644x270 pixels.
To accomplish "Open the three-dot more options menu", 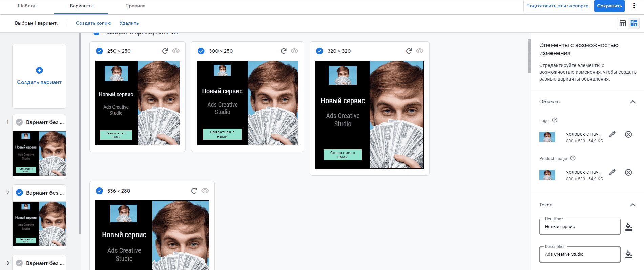I will [634, 6].
